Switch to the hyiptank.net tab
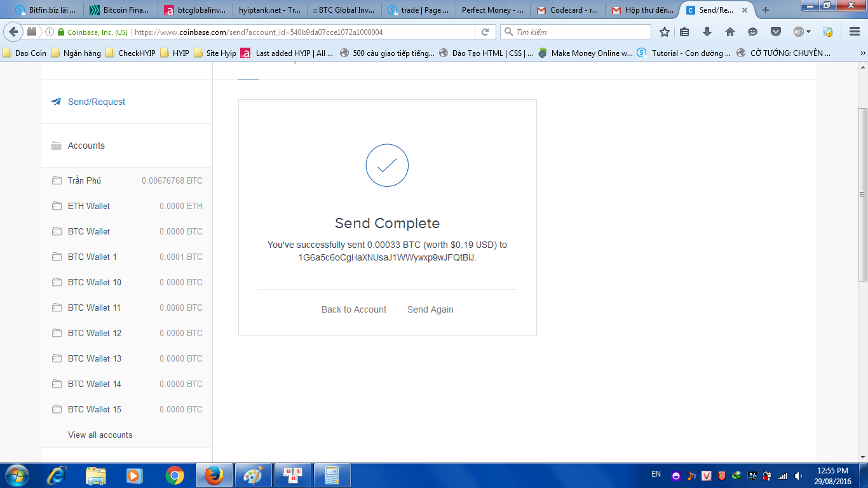Screen dimensions: 868x488 [x=269, y=10]
